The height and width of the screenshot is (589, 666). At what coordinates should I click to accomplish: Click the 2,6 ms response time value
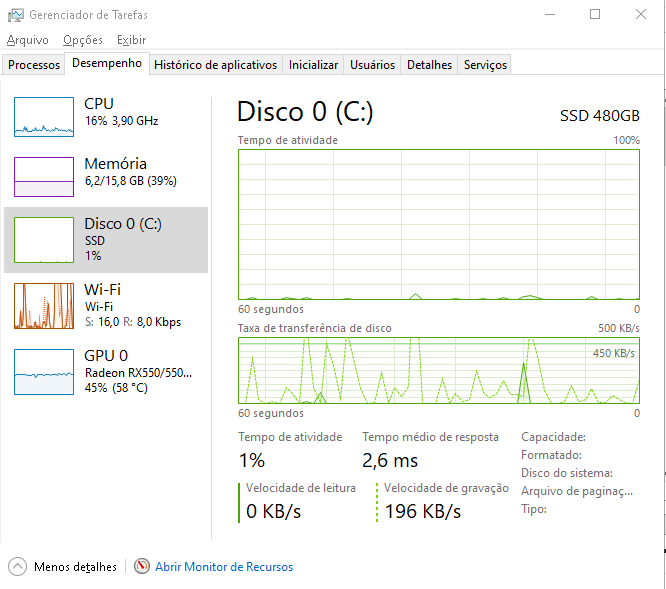coord(390,460)
